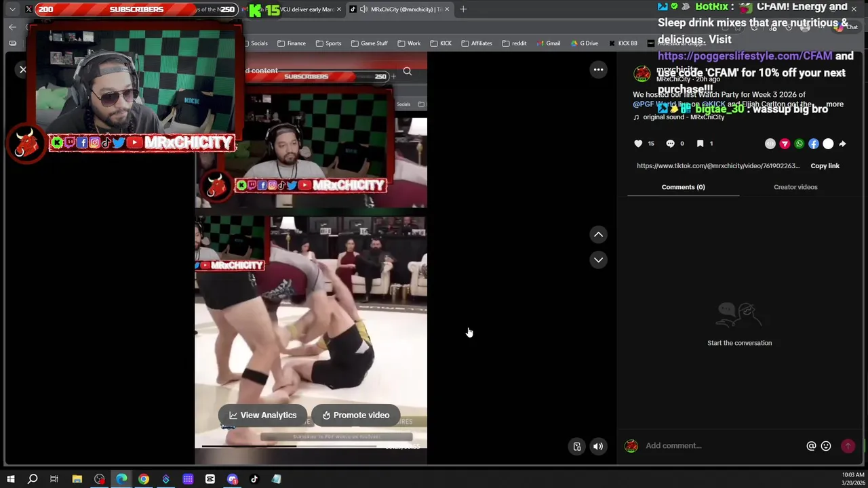Save video with the bookmark icon
868x488 pixels.
[x=700, y=144]
